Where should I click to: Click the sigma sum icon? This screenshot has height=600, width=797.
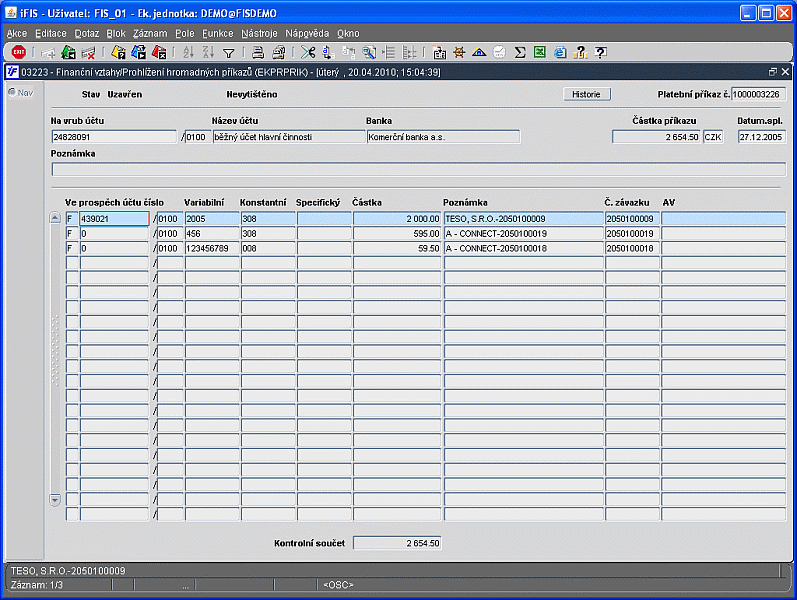pos(520,52)
